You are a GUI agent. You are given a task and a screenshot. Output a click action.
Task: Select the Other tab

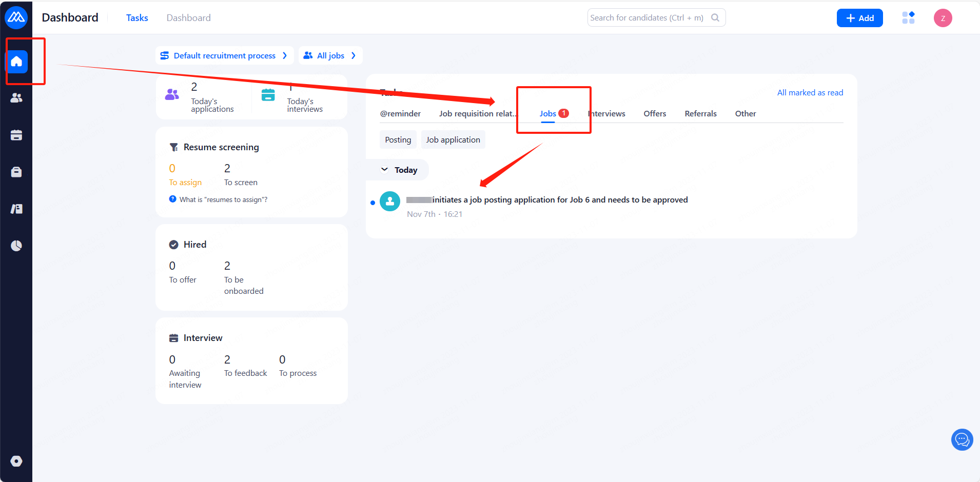pyautogui.click(x=746, y=114)
